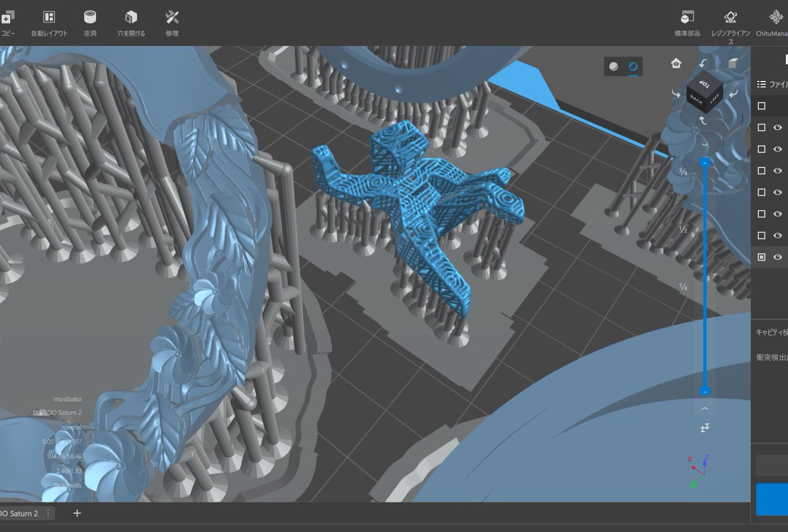Click the XYZ axis gizmo
The image size is (788, 532).
click(x=698, y=472)
